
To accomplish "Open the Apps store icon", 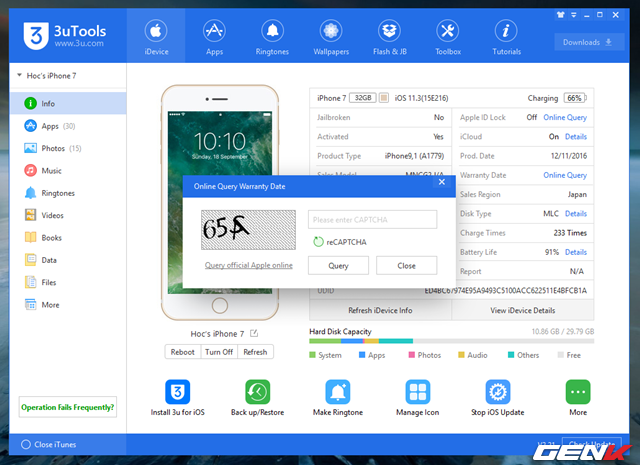I will 214,31.
